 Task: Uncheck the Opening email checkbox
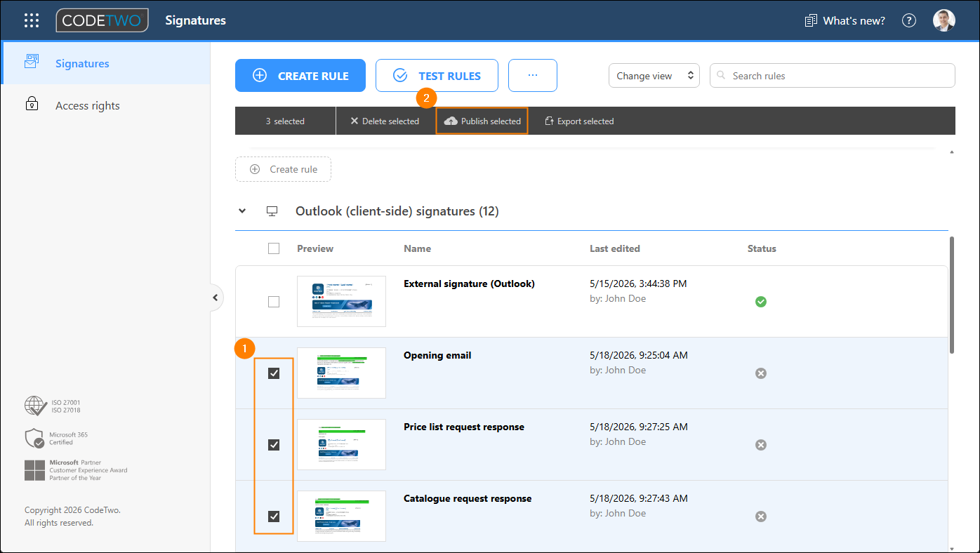click(274, 373)
